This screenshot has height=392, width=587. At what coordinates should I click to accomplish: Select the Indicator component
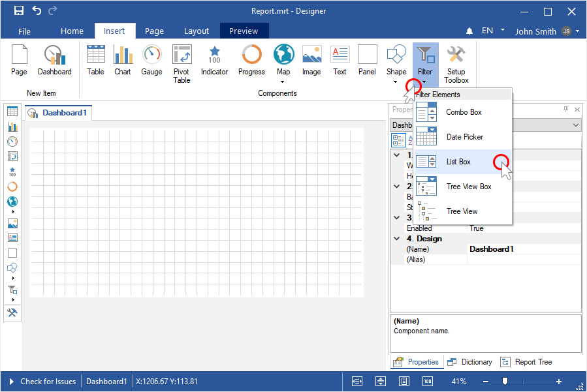[214, 61]
